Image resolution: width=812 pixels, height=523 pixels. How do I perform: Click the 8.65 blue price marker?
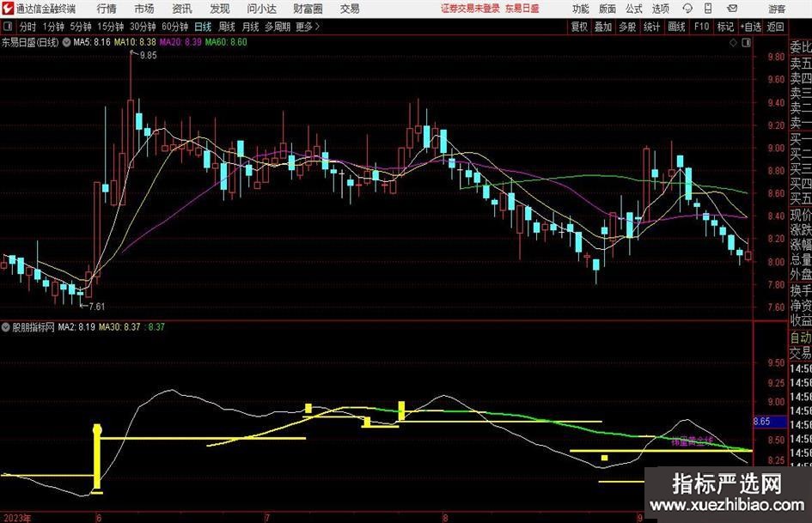(x=770, y=422)
